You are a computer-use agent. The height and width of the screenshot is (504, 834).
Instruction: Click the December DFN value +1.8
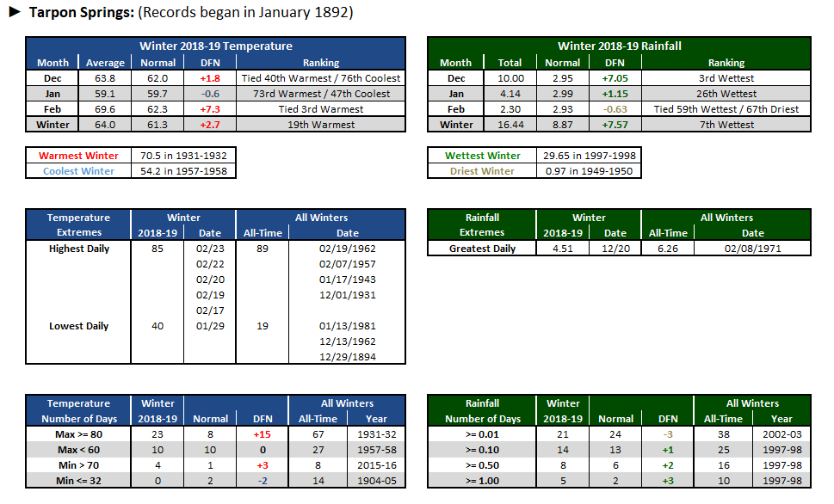pyautogui.click(x=210, y=78)
